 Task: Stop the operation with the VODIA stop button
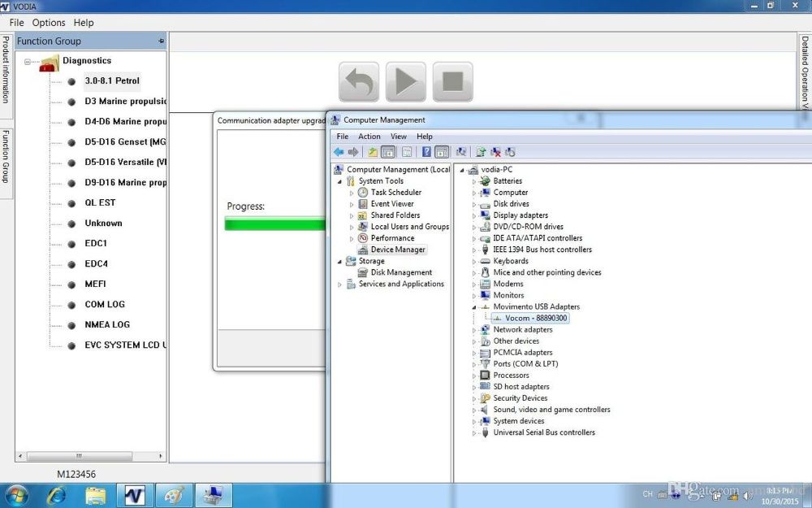(452, 82)
